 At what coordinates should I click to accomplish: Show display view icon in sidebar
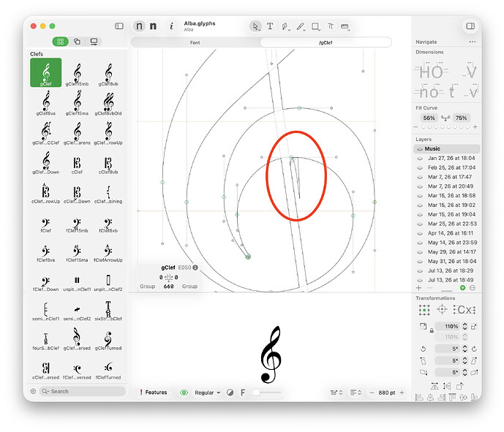[x=94, y=42]
